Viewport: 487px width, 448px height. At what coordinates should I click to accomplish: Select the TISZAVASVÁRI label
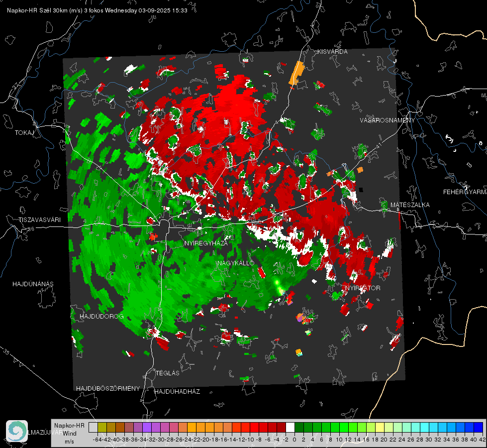click(39, 220)
